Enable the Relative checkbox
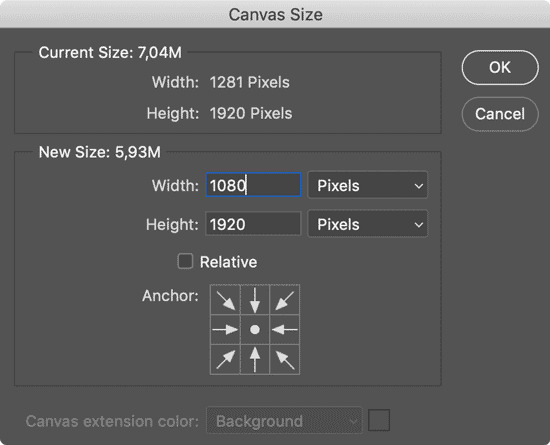550x445 pixels. click(185, 261)
